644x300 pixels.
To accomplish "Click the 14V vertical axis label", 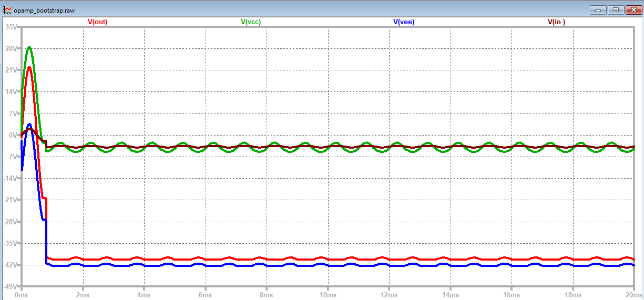I will pos(11,91).
